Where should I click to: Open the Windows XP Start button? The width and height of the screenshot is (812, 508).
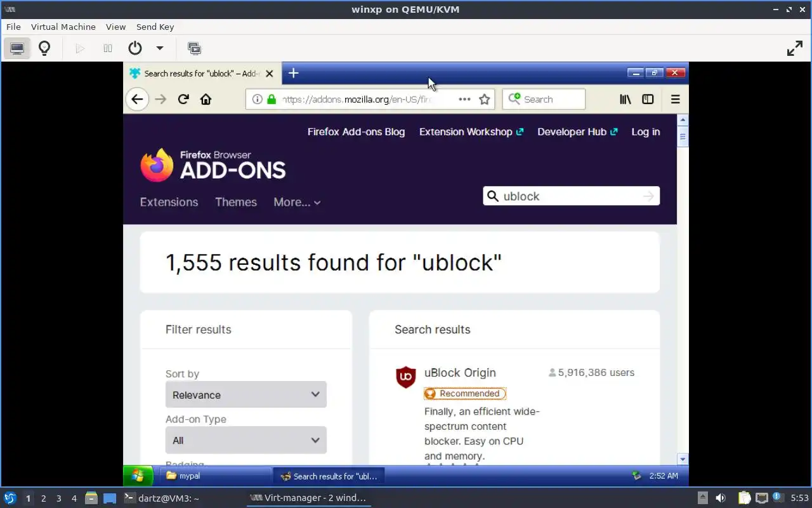[x=138, y=476]
